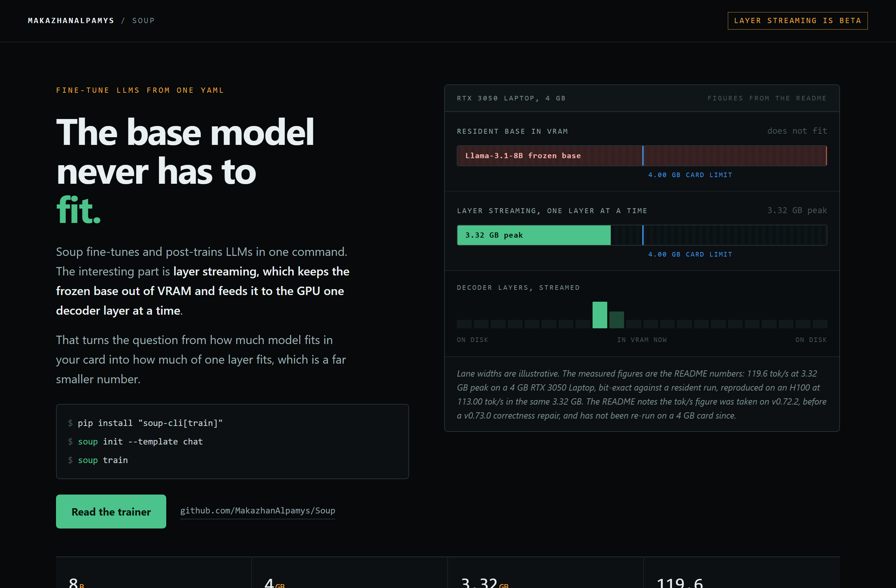The width and height of the screenshot is (896, 588).
Task: Click the RTX 3050 LAPTOP, 4 GB header
Action: click(511, 98)
